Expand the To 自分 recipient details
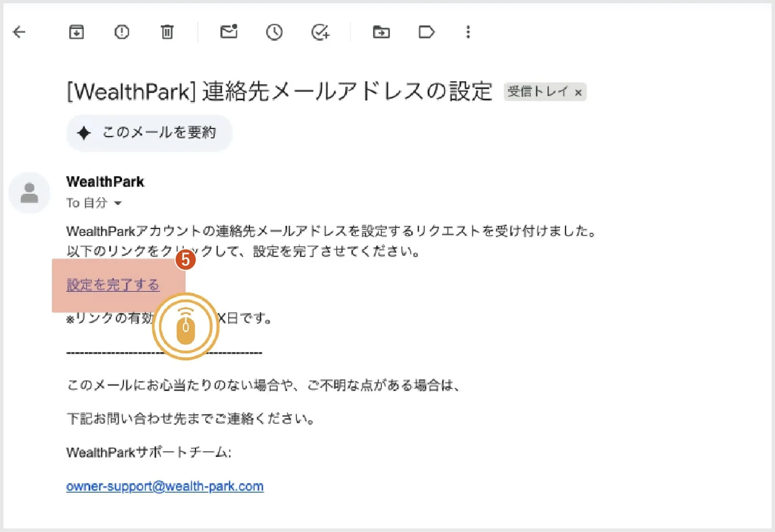Image resolution: width=775 pixels, height=532 pixels. click(118, 203)
